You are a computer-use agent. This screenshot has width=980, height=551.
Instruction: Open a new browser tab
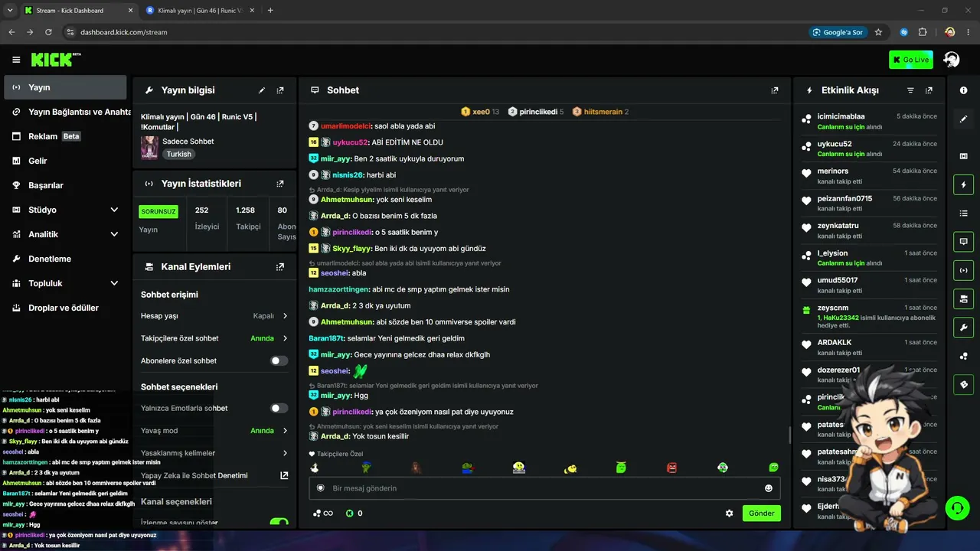click(x=270, y=11)
